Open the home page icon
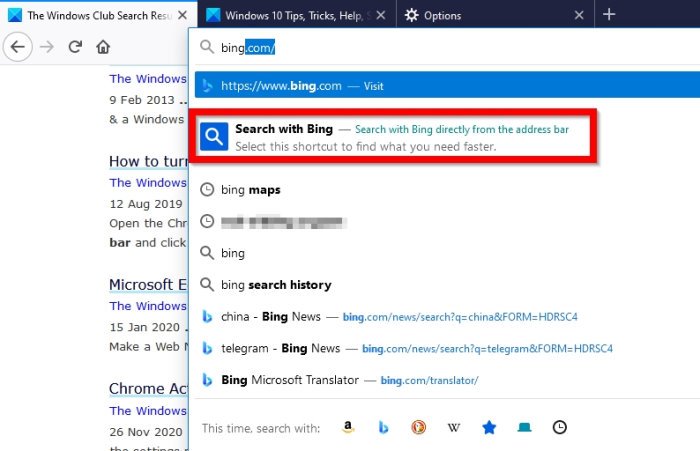 pos(103,46)
